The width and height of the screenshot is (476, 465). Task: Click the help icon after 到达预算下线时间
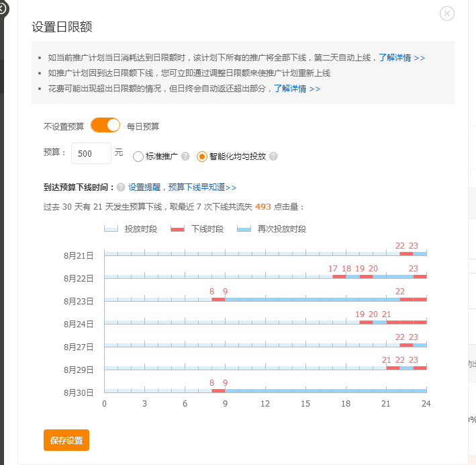121,187
